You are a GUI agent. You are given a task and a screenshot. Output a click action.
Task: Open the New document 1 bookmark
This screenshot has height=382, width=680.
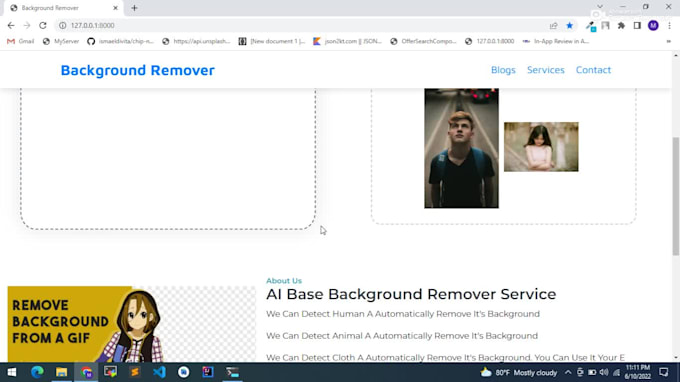point(272,41)
